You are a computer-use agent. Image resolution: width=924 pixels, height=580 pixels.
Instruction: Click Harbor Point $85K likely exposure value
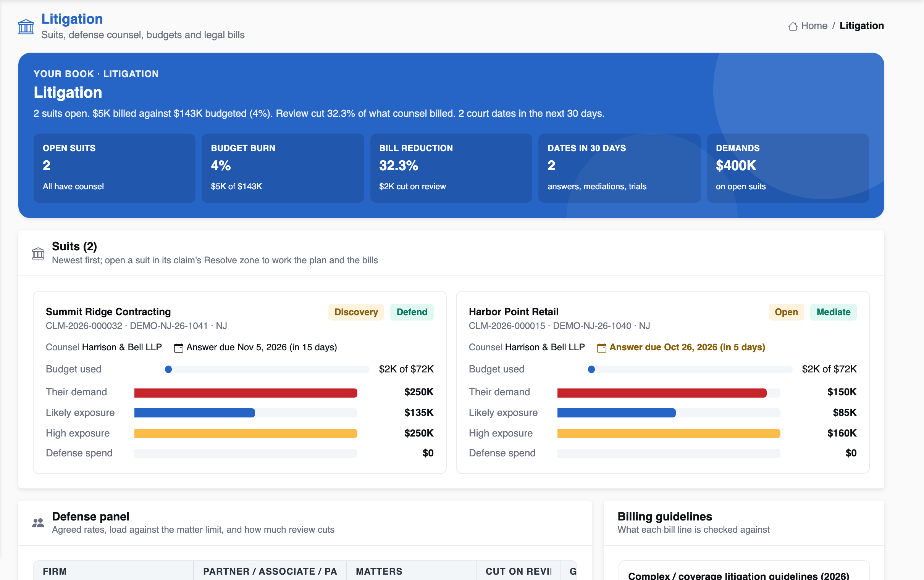coord(845,412)
